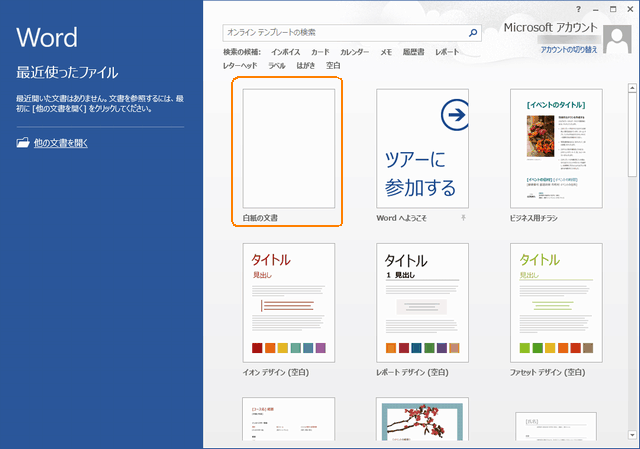This screenshot has height=449, width=640.
Task: Maximize the Word window
Action: 613,9
